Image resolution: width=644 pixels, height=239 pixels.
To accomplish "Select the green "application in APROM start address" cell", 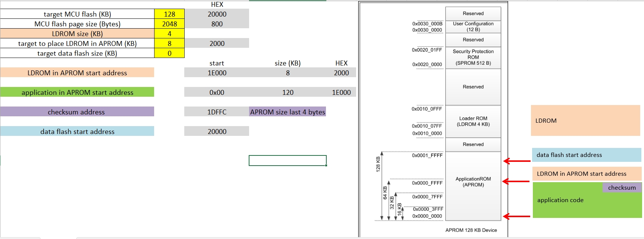I will point(77,92).
